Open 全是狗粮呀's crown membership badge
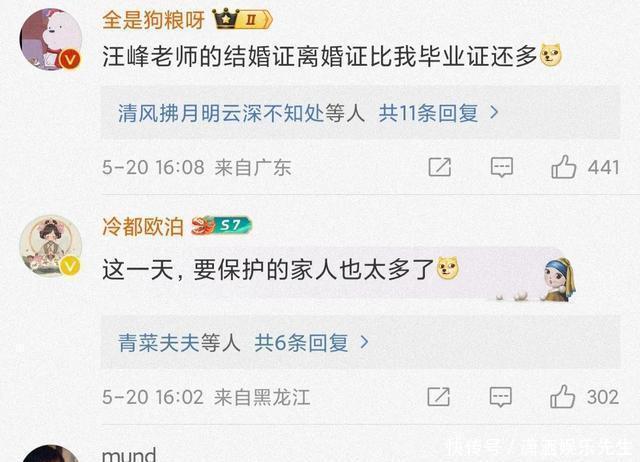Image resolution: width=640 pixels, height=462 pixels. tap(242, 19)
